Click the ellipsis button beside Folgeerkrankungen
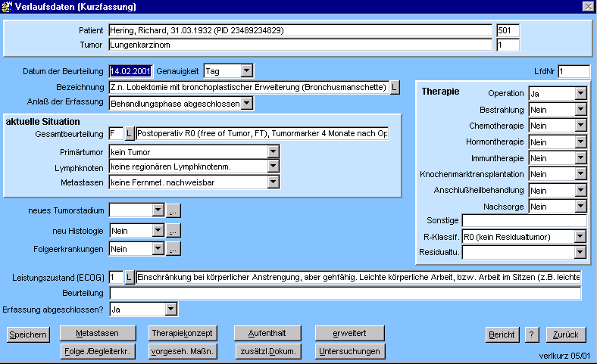The image size is (597, 364). (x=173, y=249)
